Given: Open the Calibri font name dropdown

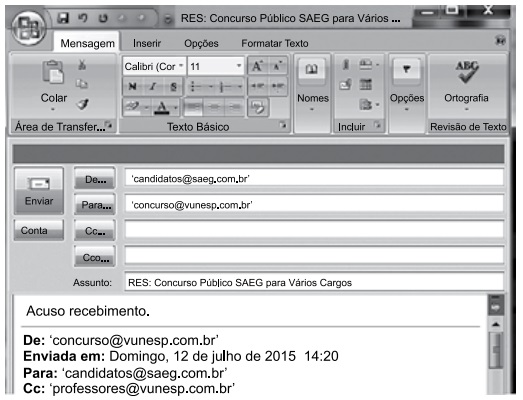Looking at the screenshot, I should click(181, 65).
